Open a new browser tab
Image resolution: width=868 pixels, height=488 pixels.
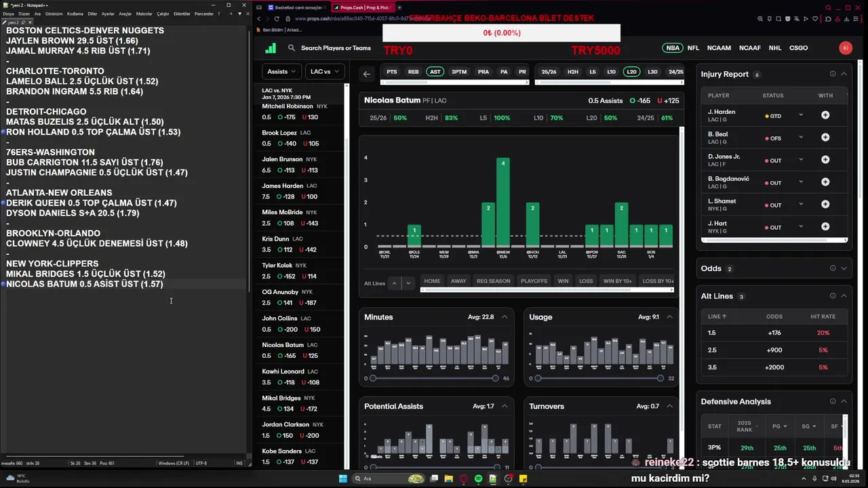pos(399,7)
